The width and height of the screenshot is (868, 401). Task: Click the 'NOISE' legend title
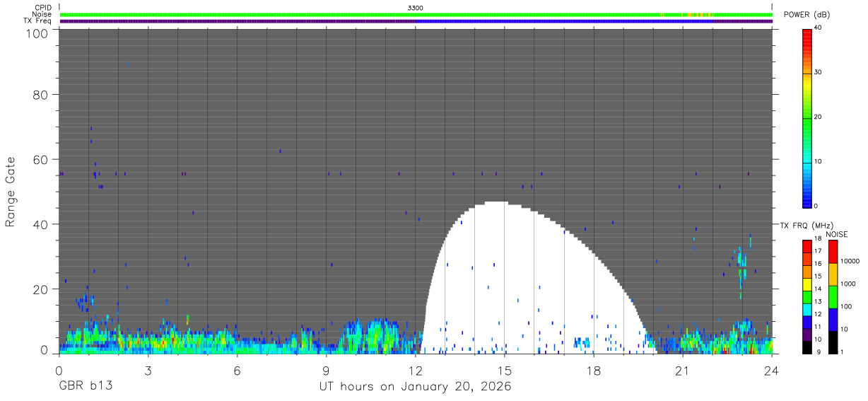(836, 234)
